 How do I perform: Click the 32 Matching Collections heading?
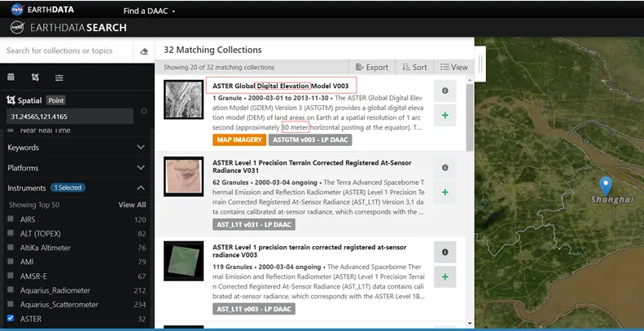[212, 50]
